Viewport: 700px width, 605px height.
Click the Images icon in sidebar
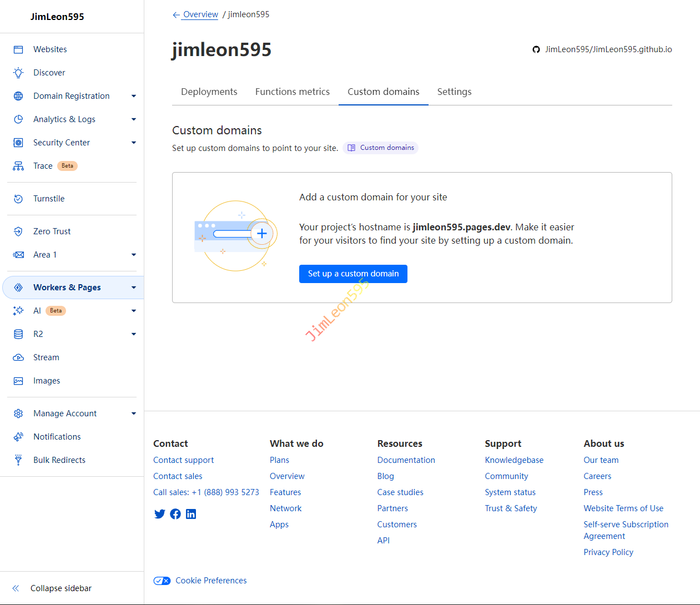tap(18, 381)
